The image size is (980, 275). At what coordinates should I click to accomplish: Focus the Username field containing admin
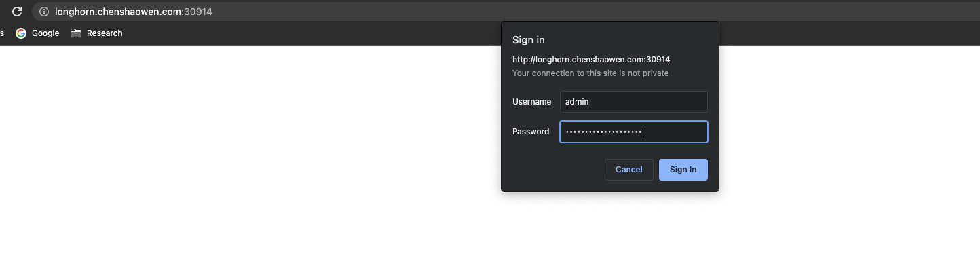pos(633,102)
